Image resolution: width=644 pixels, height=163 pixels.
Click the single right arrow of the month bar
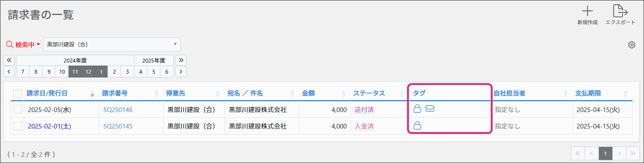[181, 72]
